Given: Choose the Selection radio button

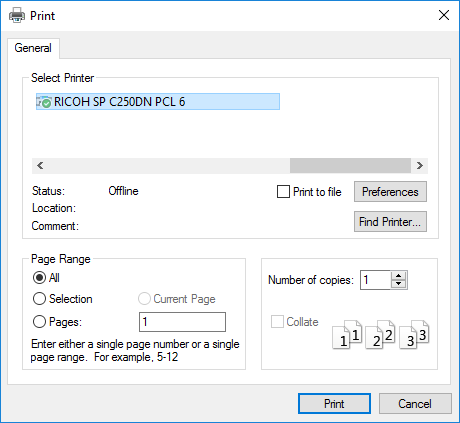Looking at the screenshot, I should coord(39,299).
